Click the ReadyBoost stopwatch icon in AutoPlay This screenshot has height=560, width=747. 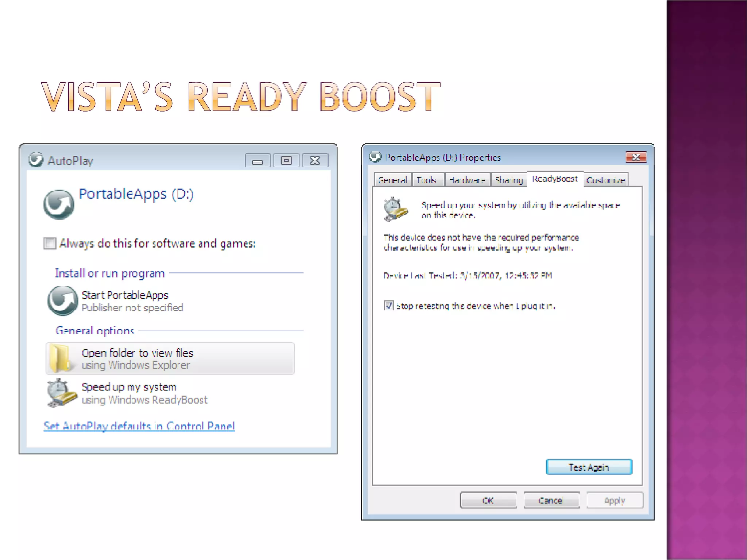pyautogui.click(x=61, y=393)
